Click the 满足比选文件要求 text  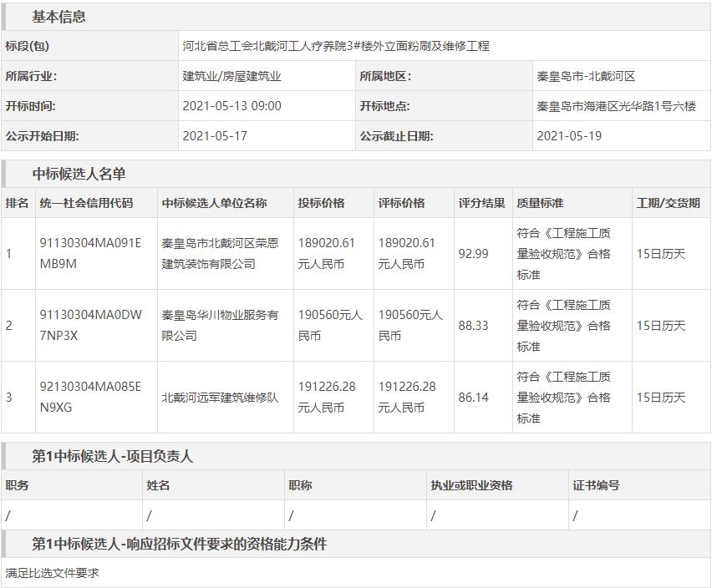(x=52, y=573)
